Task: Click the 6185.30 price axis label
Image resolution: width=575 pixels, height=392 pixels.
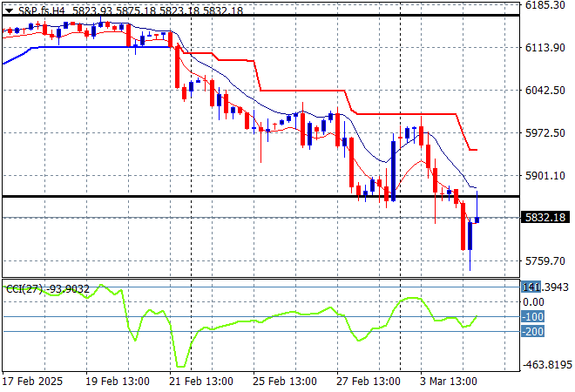Action: (545, 5)
